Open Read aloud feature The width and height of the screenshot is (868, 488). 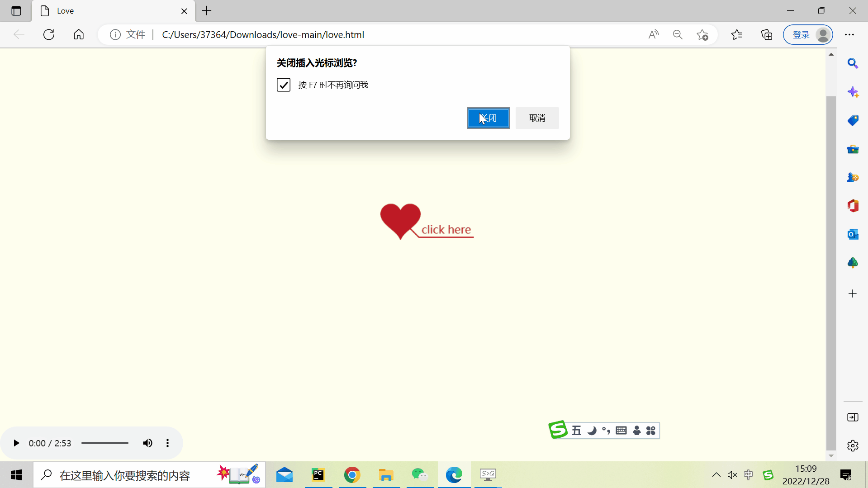pyautogui.click(x=654, y=35)
